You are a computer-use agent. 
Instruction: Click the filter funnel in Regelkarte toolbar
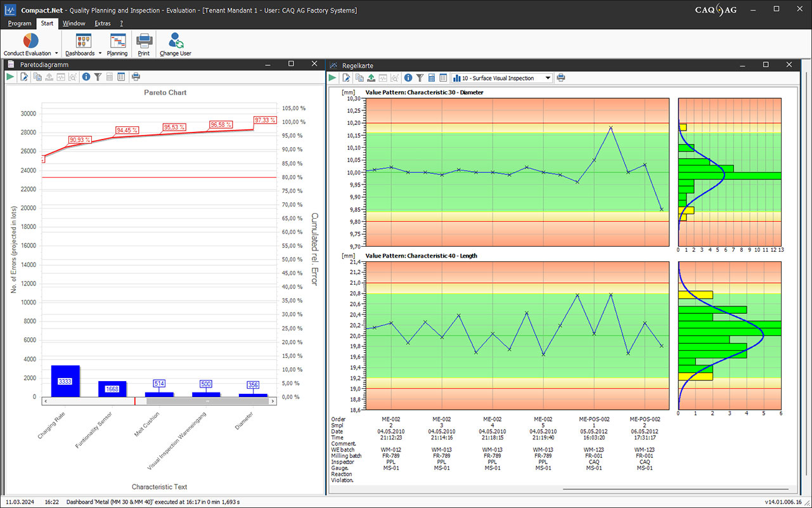pos(420,78)
